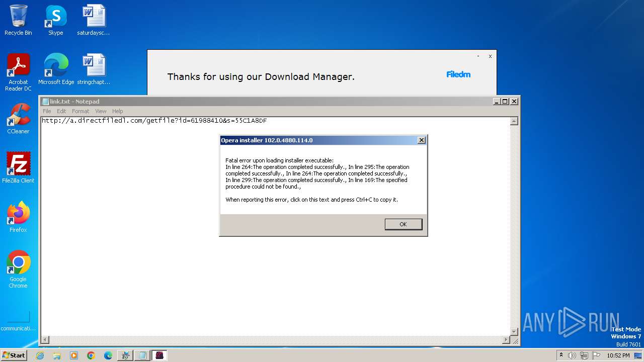Click Notepad vertical scrollbar down arrow

click(514, 332)
